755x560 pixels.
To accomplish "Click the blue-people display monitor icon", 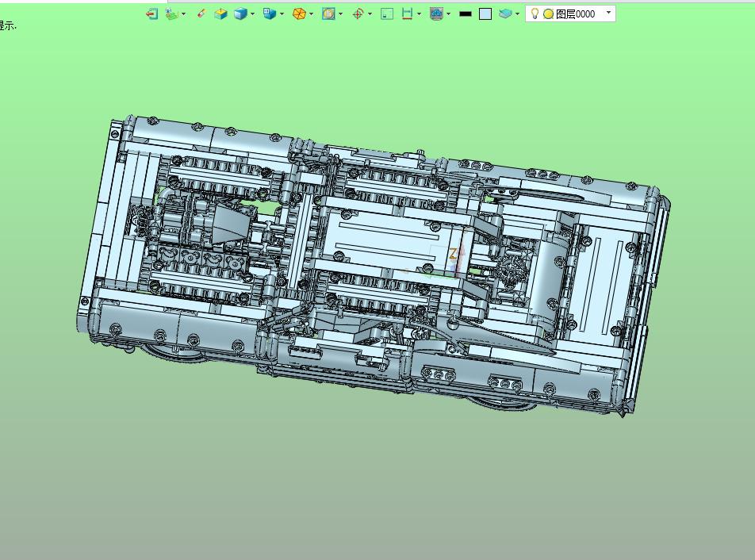I will [x=436, y=14].
